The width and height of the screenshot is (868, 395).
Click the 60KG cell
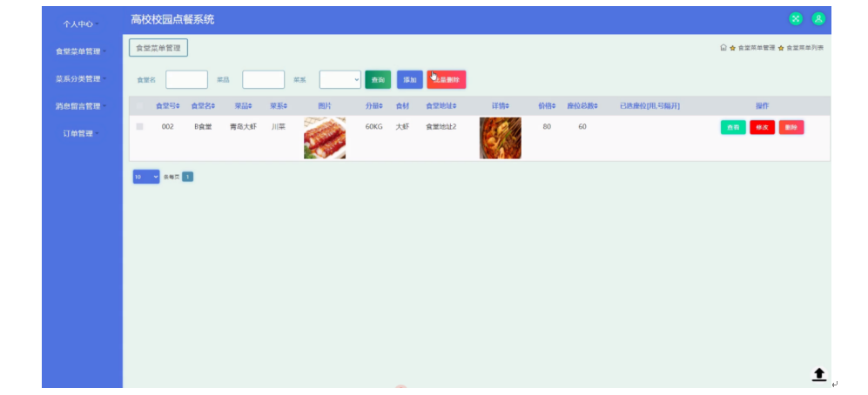tap(373, 127)
